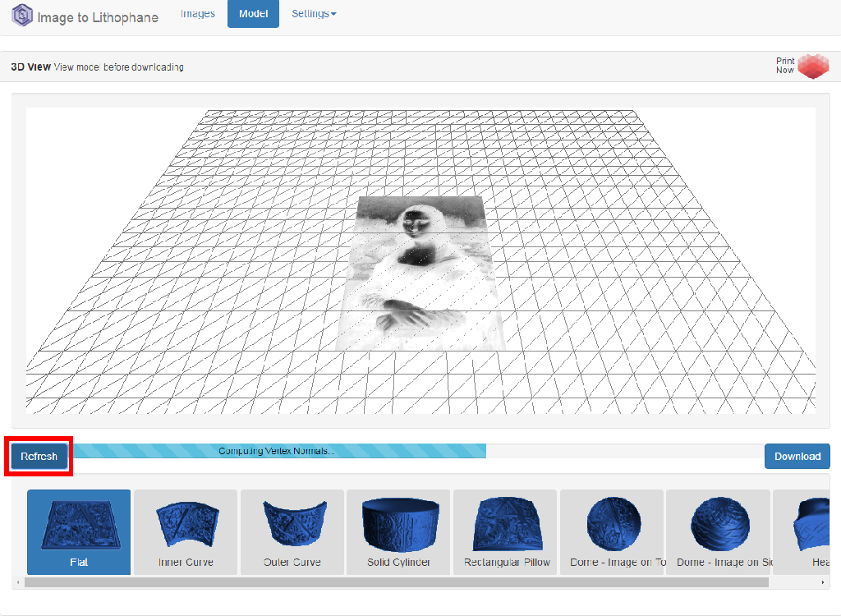Screen dimensions: 841x616
Task: Click the scrollbar right arrow
Action: click(823, 582)
